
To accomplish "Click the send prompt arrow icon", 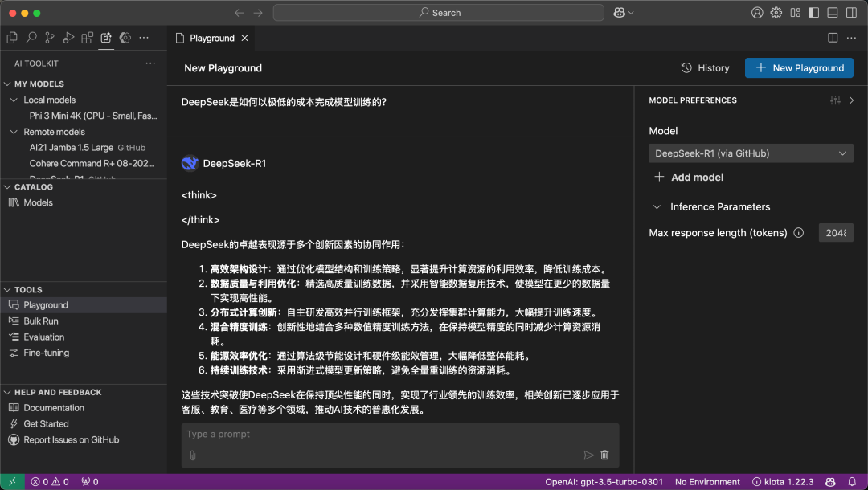I will pos(588,455).
